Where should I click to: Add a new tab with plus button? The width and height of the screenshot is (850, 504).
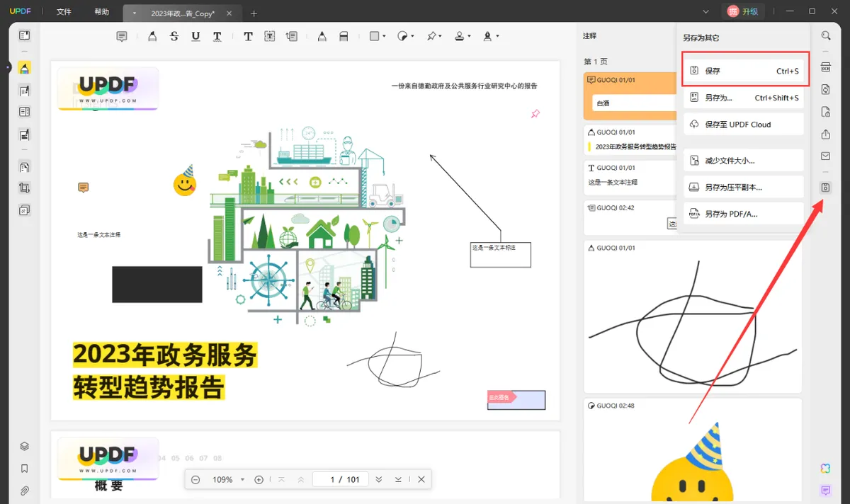254,13
